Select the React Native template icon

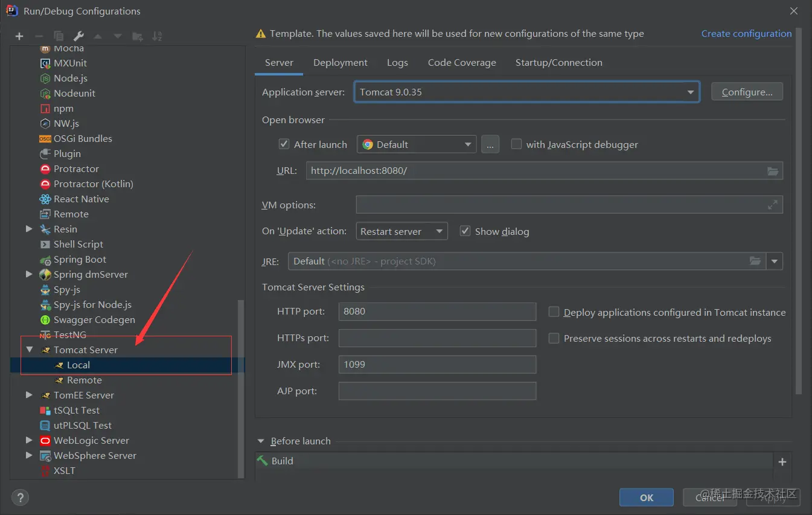45,199
